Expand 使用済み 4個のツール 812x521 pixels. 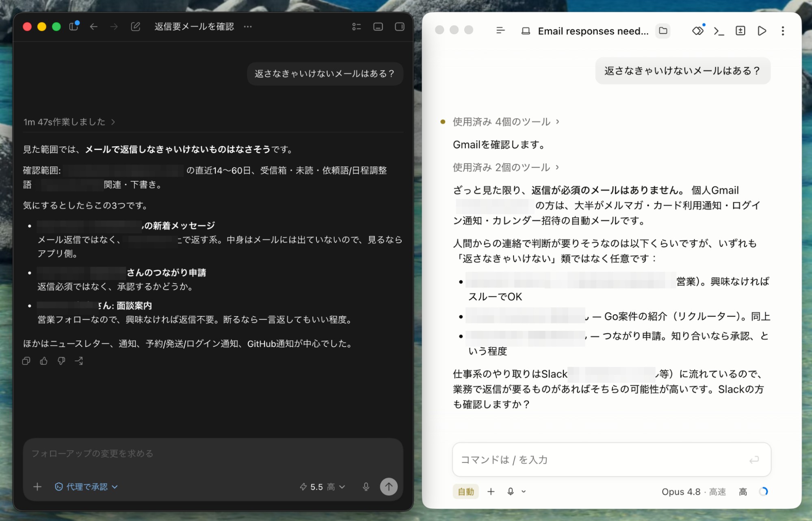tap(506, 122)
